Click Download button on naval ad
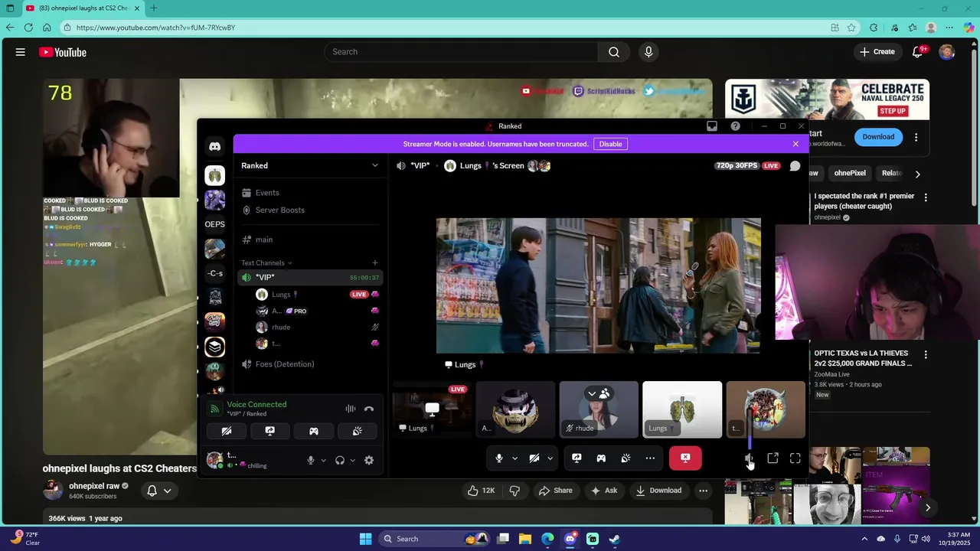Image resolution: width=980 pixels, height=551 pixels. click(x=878, y=137)
